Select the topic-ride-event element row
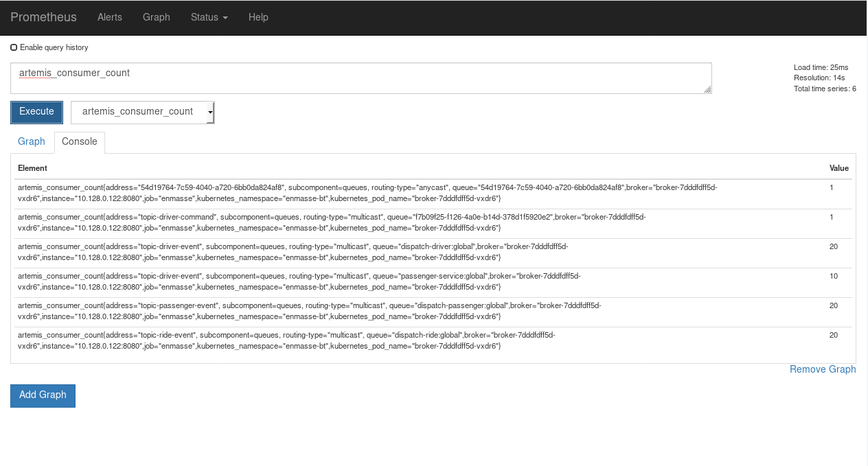Screen dimensions: 868x466 [433, 342]
